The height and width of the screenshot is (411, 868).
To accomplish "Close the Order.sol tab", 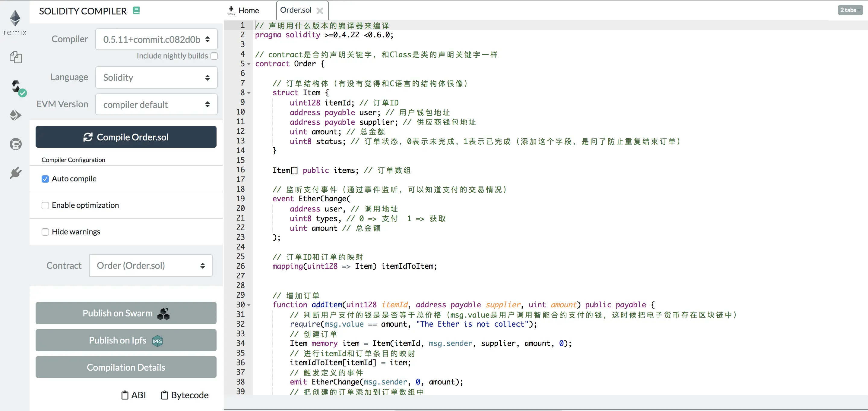I will [320, 11].
